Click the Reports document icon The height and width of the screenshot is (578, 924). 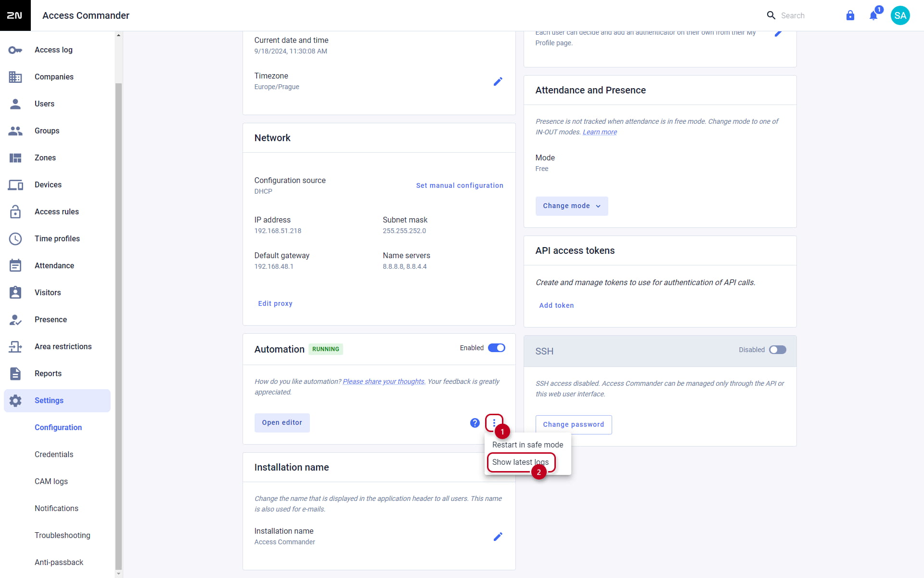coord(15,374)
